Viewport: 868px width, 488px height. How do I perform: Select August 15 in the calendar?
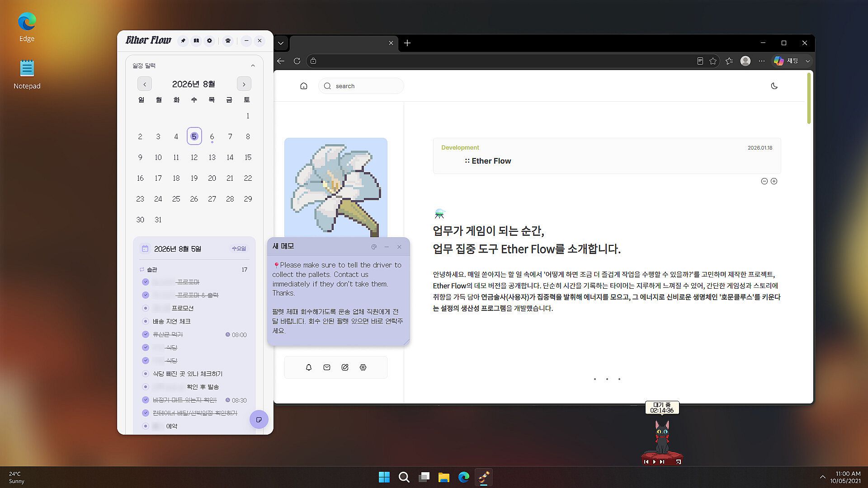[x=248, y=157]
